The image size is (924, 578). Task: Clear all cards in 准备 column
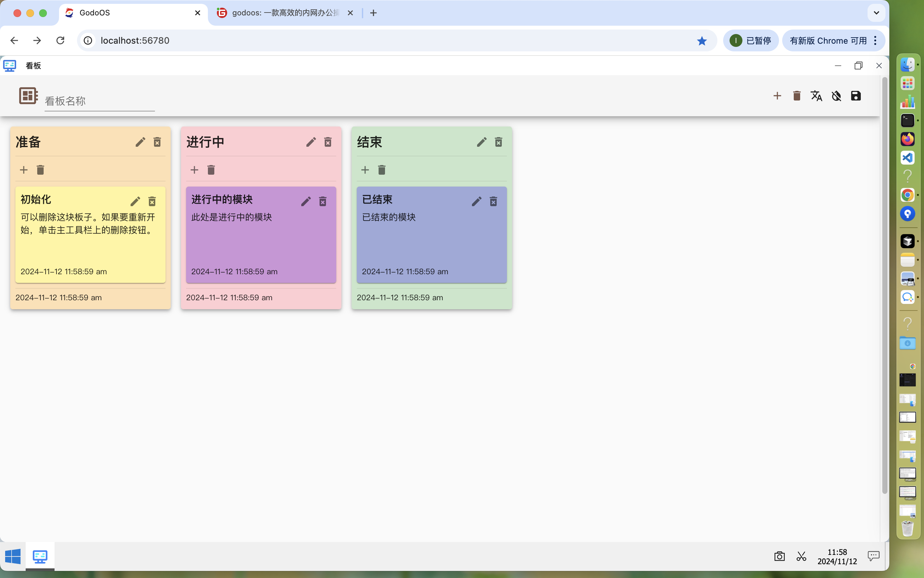click(x=40, y=170)
